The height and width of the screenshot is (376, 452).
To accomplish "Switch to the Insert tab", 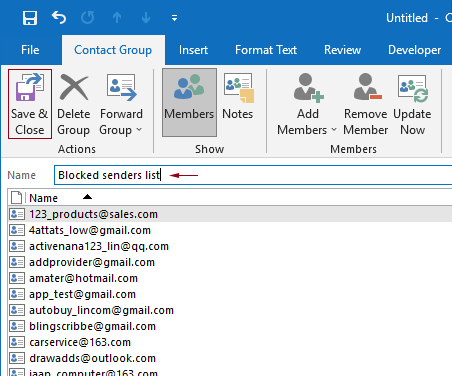I will (x=193, y=50).
